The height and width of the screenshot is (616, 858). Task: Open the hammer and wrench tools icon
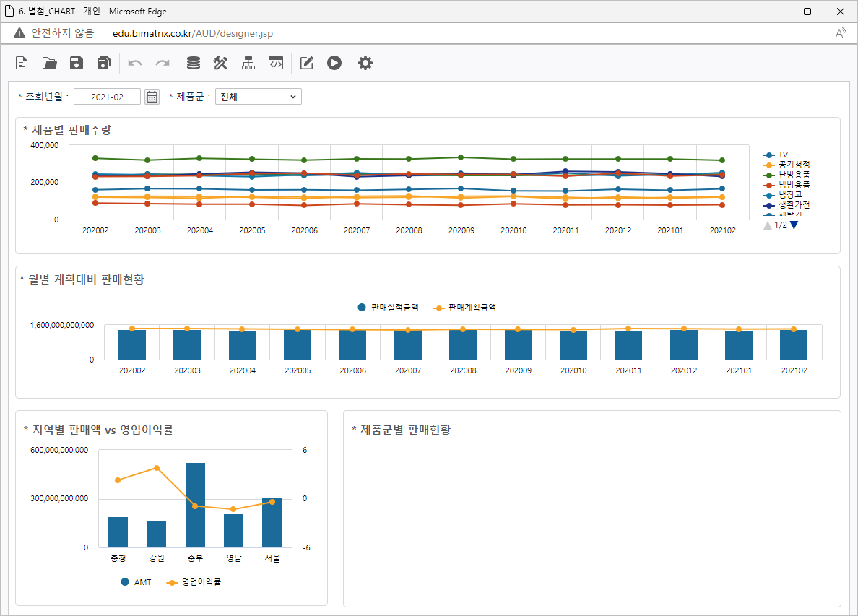point(220,64)
